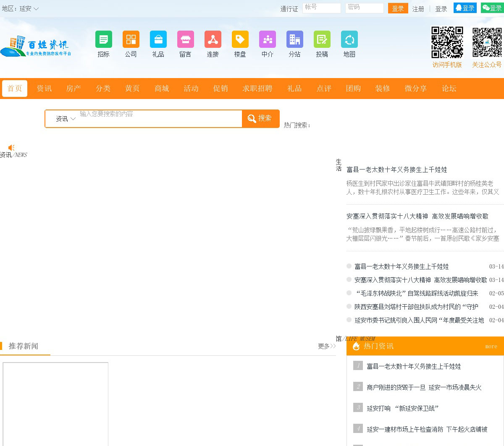Click the green 招标 bidding icon
Screen dimensions: 504x446
coord(103,39)
